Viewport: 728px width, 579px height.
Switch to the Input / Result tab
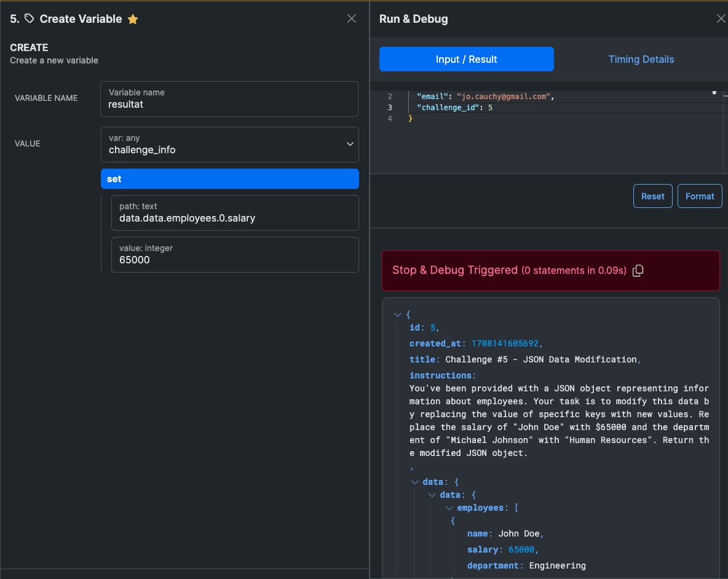466,59
